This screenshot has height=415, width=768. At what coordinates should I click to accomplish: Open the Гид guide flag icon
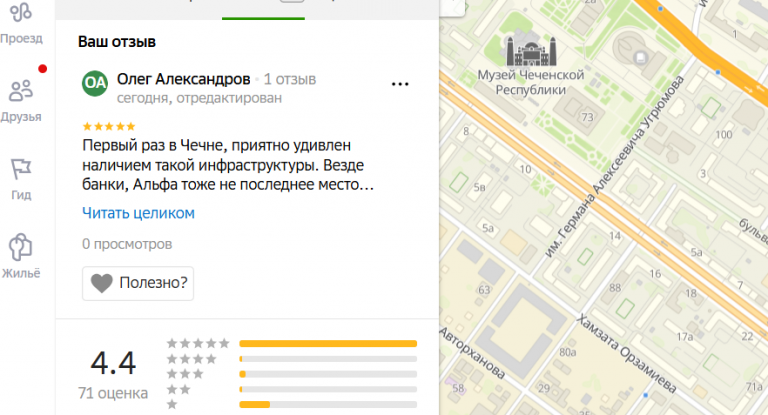pos(21,170)
